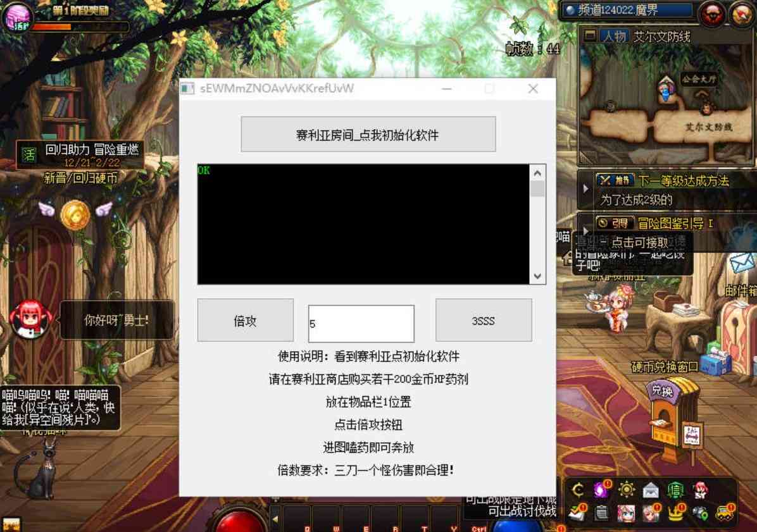This screenshot has width=757, height=532.
Task: Click the log box scrollbar down arrow
Action: pyautogui.click(x=537, y=276)
